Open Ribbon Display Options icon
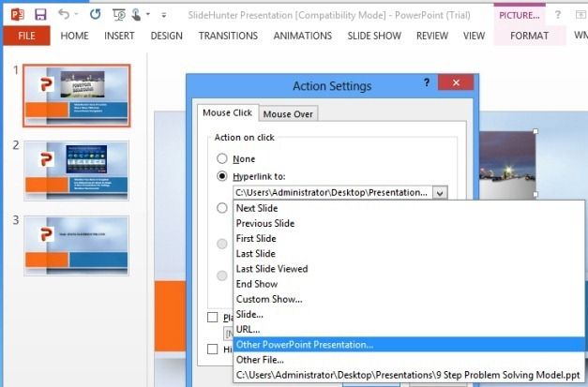 pyautogui.click(x=580, y=15)
